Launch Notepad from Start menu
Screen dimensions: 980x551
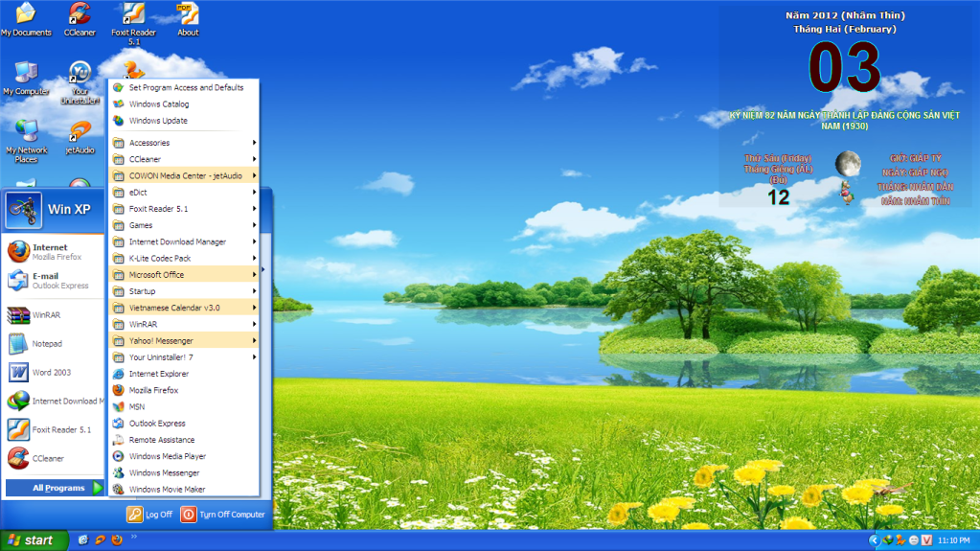point(54,343)
